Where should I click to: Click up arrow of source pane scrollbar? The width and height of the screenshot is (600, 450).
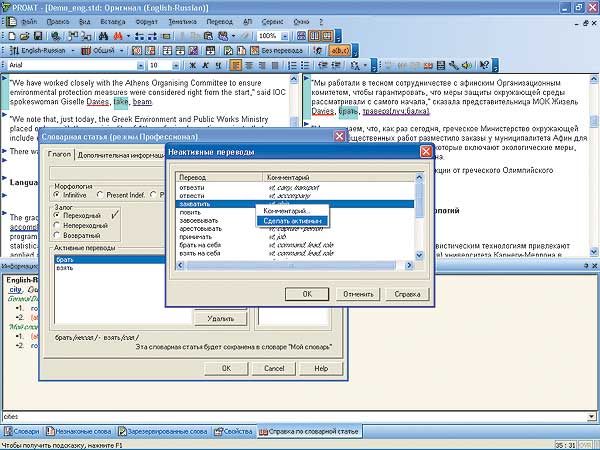pos(294,79)
